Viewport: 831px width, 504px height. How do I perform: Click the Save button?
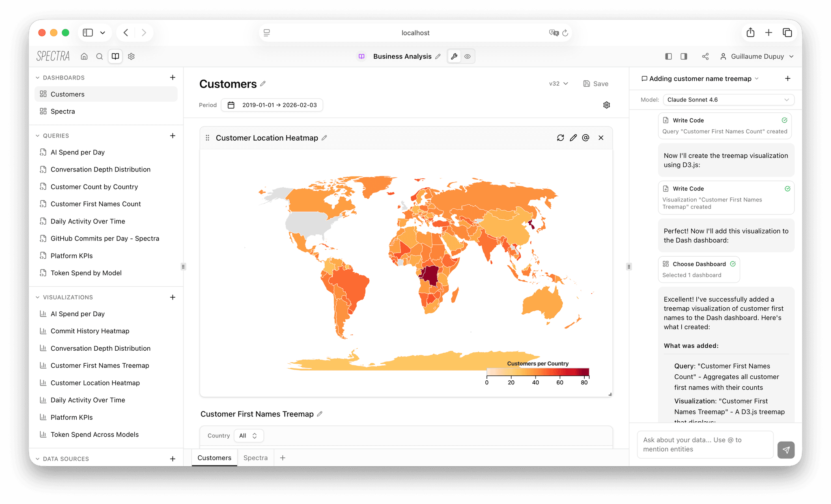point(596,84)
